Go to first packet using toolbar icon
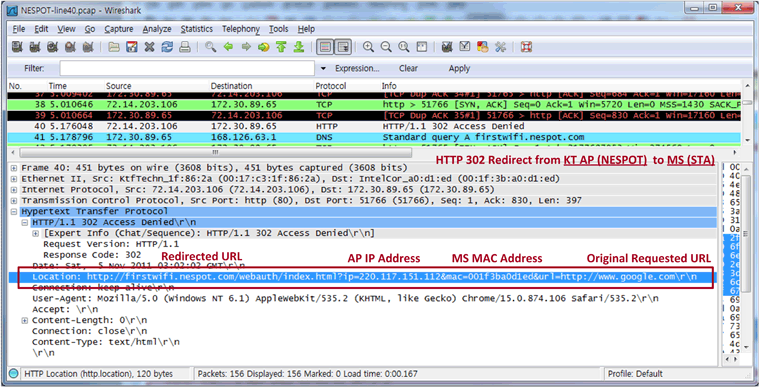This screenshot has height=388, width=760. (x=281, y=47)
